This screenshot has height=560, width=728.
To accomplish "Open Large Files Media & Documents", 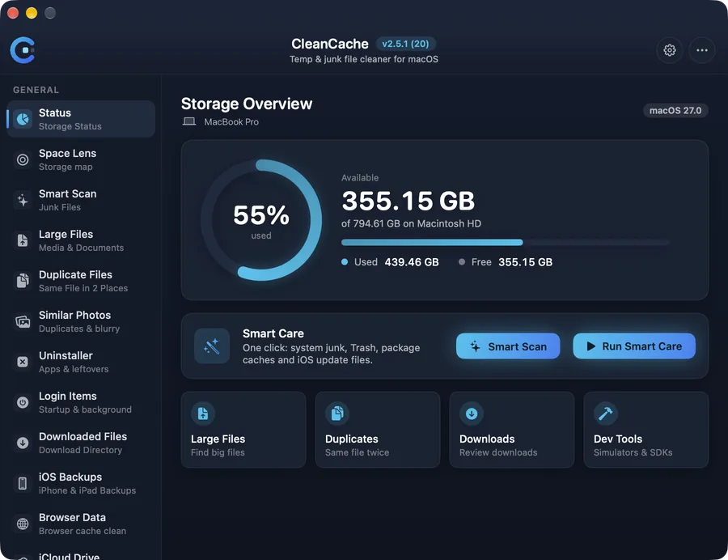I will (x=81, y=240).
